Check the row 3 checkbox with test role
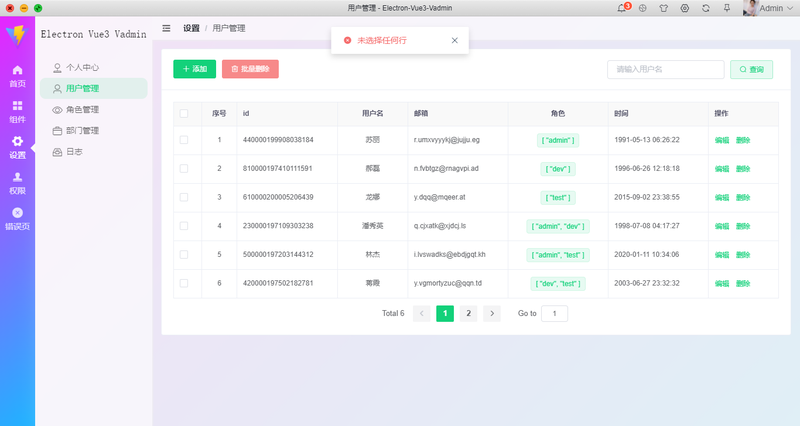The image size is (800, 426). point(184,197)
